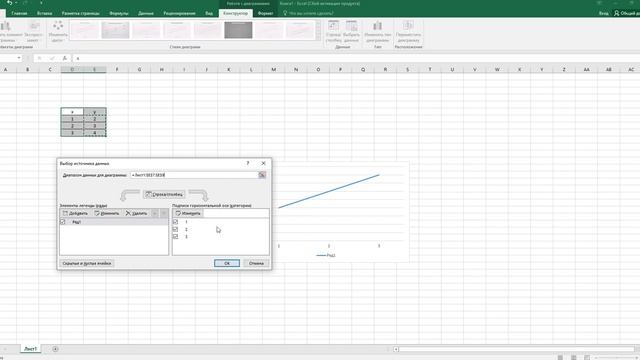Click the collapse dialog range selector icon
This screenshot has width=640, height=360.
click(x=262, y=175)
